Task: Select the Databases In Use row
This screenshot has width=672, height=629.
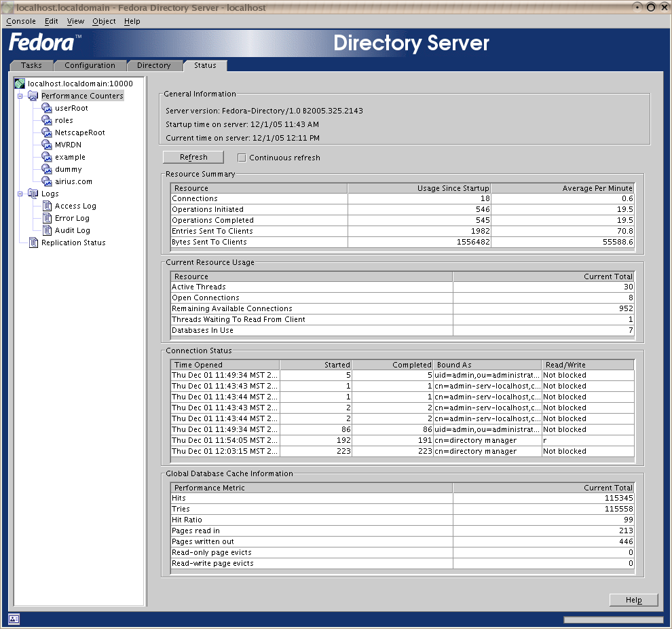Action: 402,330
